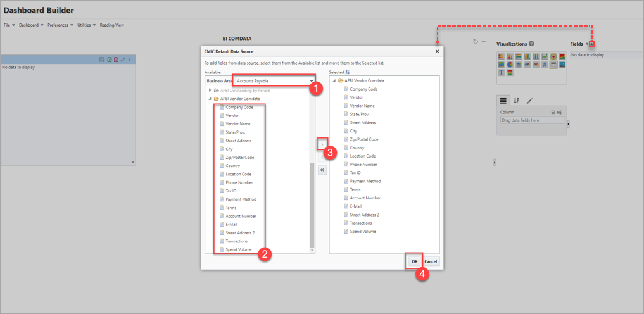Viewport: 644px width, 314px height.
Task: Open the Business Area dropdown
Action: click(x=275, y=81)
